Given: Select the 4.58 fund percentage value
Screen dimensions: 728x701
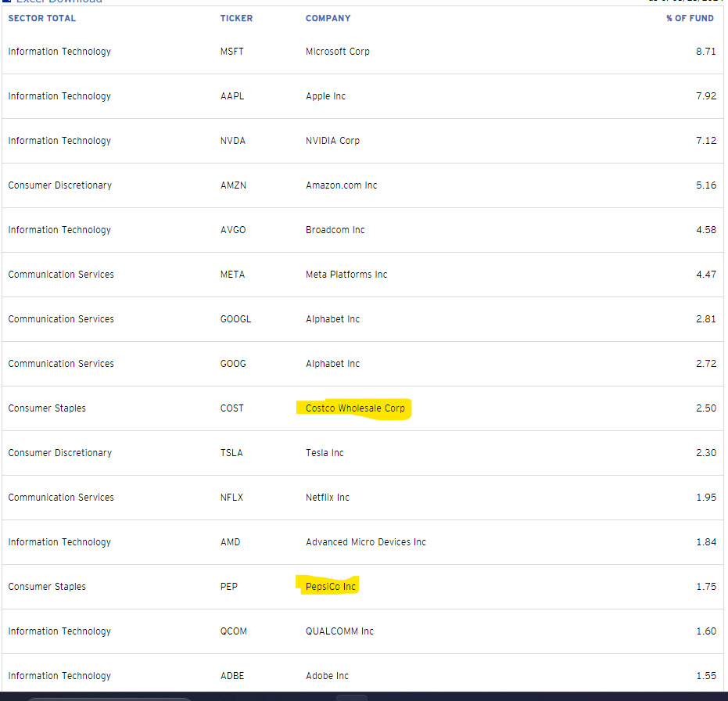Looking at the screenshot, I should tap(705, 230).
